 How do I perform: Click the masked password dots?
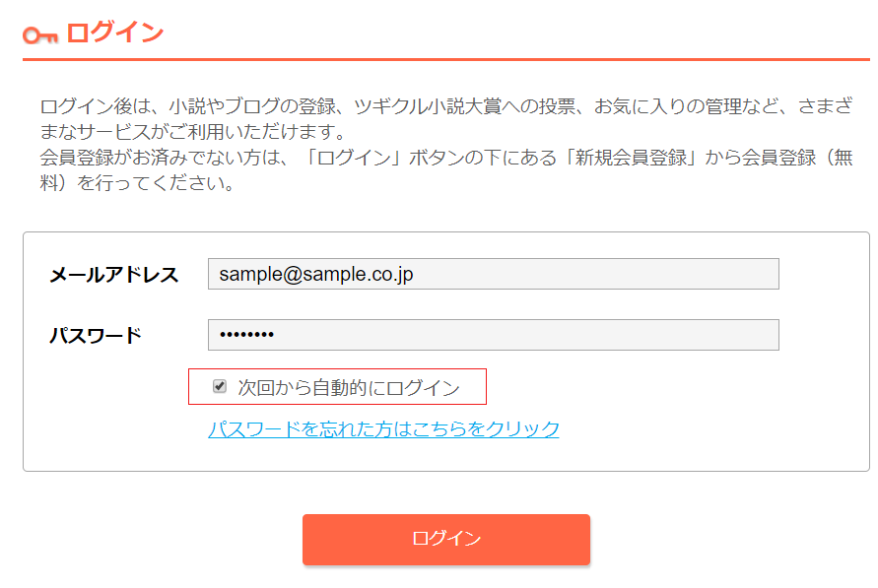point(247,335)
